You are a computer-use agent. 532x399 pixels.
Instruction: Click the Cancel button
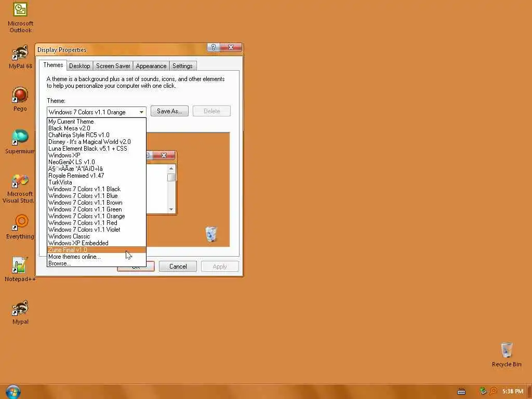tap(178, 267)
